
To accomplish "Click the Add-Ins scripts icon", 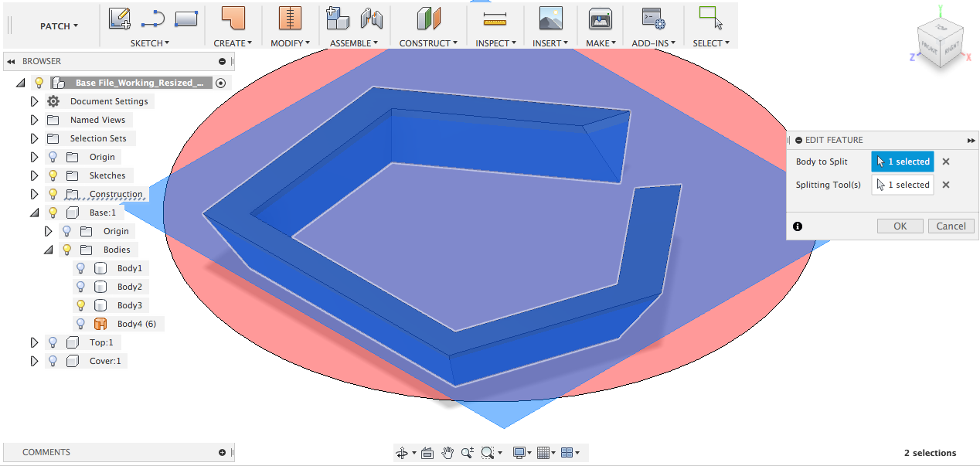I will pyautogui.click(x=653, y=19).
